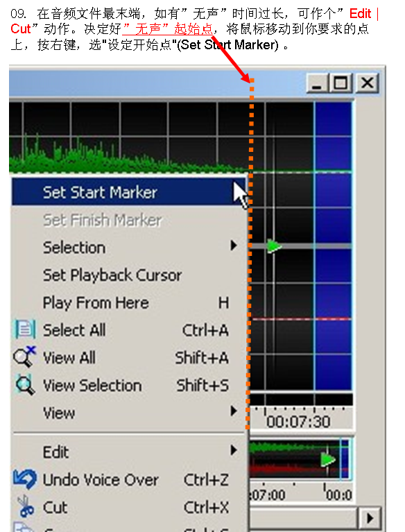
Task: Expand the Selection submenu arrow
Action: tap(234, 246)
